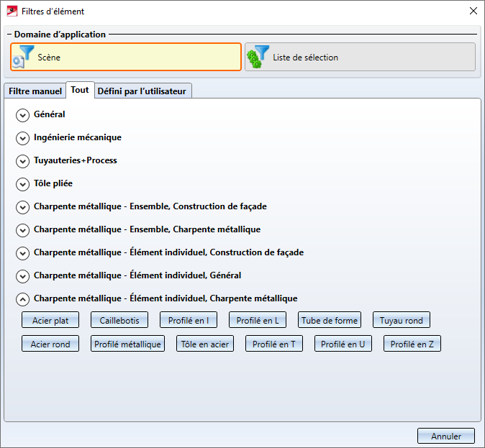
Task: Click the Tuyauteries+Process label
Action: point(76,160)
